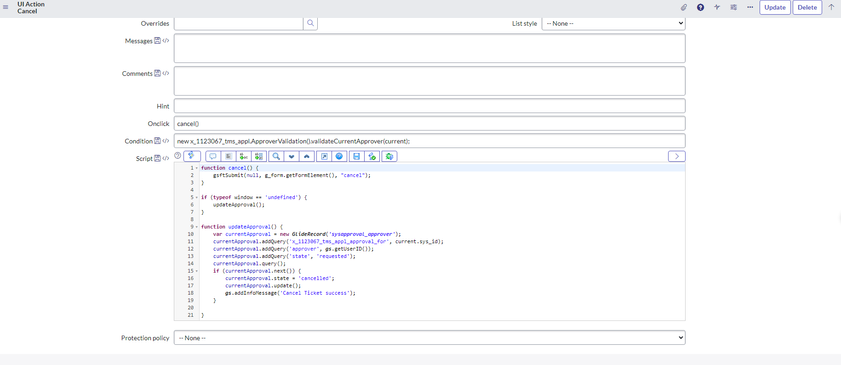Click the Update button
This screenshot has width=841, height=365.
tap(774, 8)
